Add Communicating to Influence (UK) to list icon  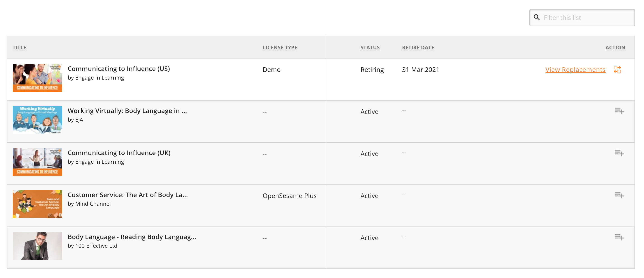point(619,153)
